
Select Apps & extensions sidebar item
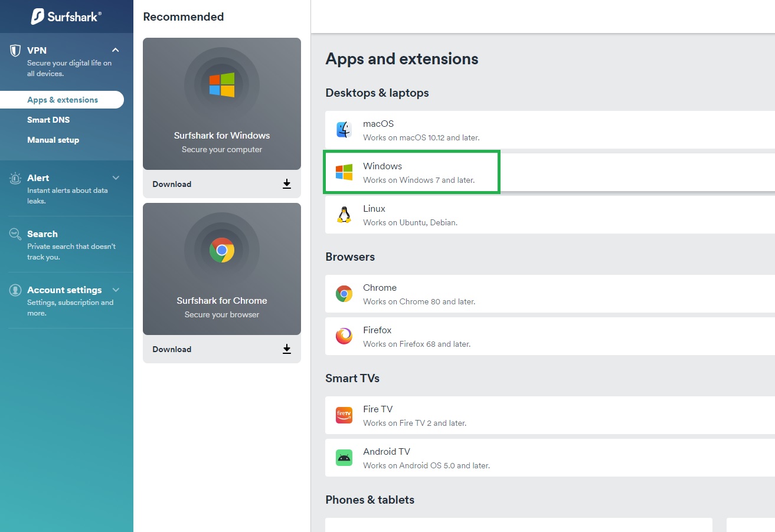(x=63, y=100)
